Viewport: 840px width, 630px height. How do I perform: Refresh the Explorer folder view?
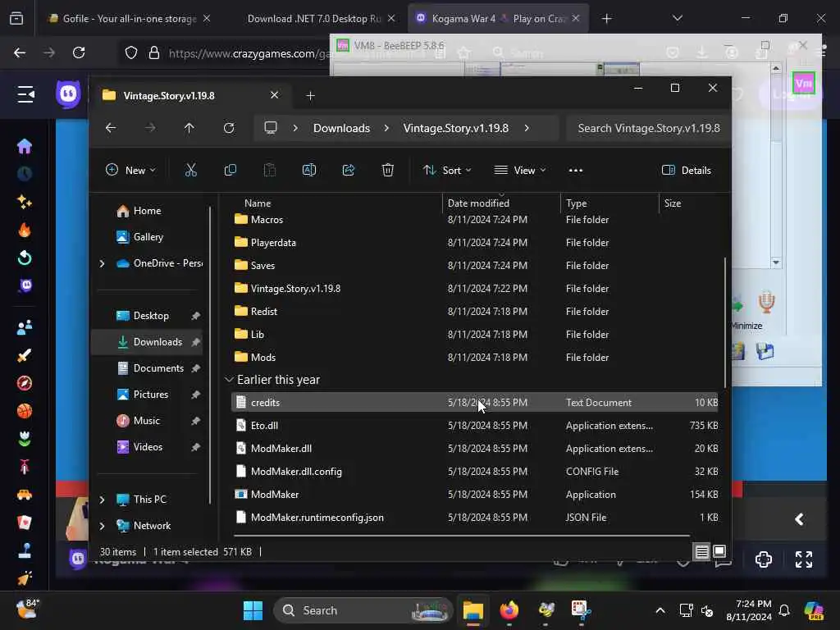[x=229, y=128]
